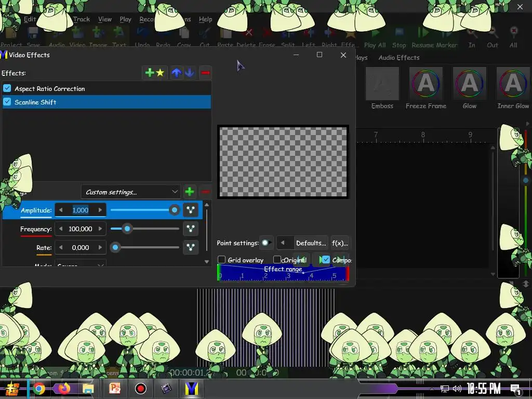
Task: Disable Scanline Shift effect checkbox
Action: 7,102
